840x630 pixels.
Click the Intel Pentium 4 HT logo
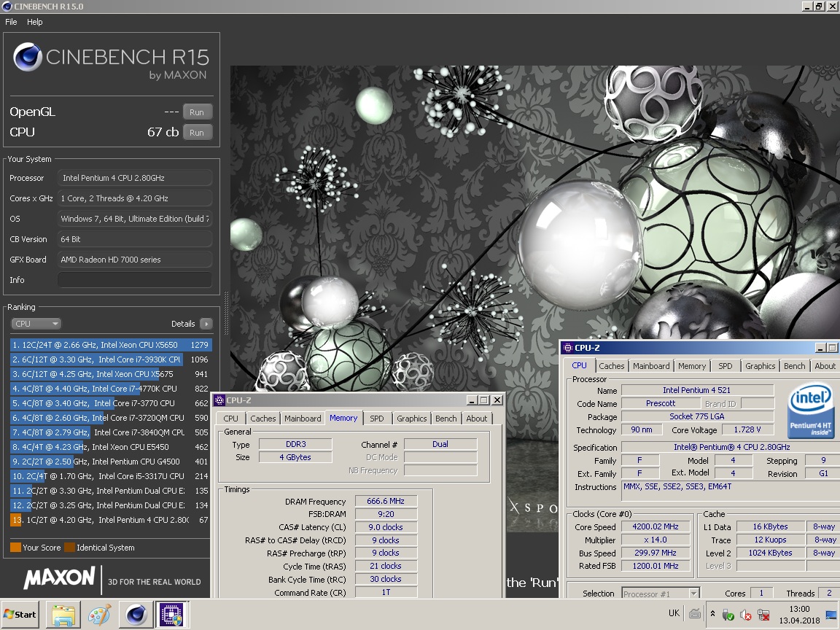811,411
